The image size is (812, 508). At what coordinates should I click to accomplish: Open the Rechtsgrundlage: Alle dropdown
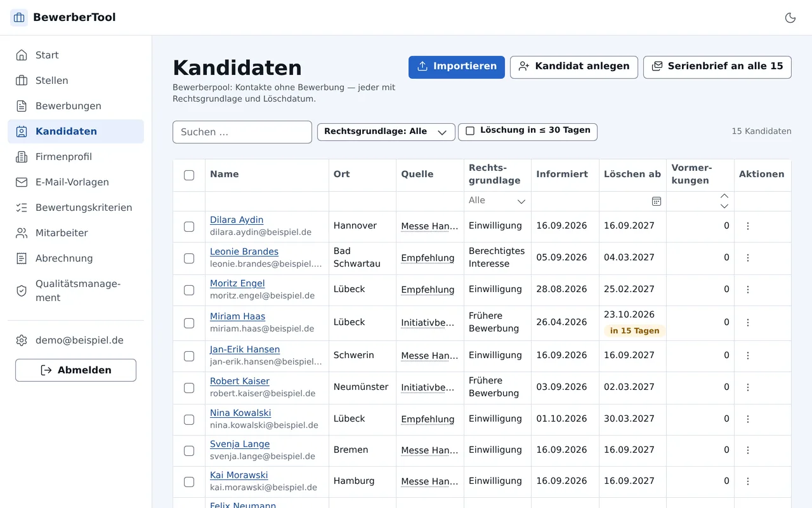[386, 132]
